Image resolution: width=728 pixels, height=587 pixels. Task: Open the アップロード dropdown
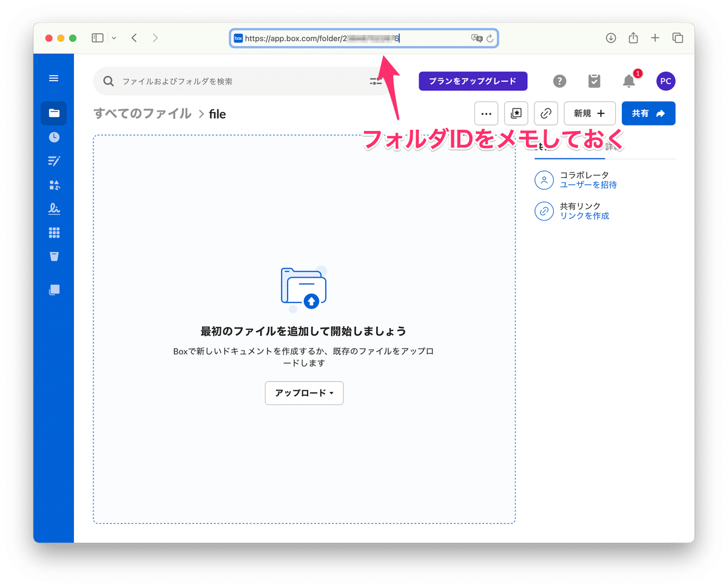pyautogui.click(x=303, y=393)
